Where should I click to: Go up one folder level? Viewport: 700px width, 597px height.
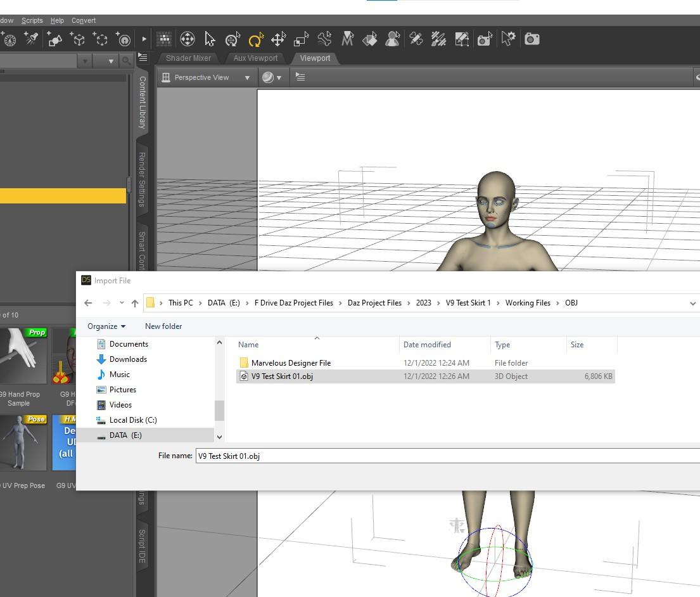[134, 303]
